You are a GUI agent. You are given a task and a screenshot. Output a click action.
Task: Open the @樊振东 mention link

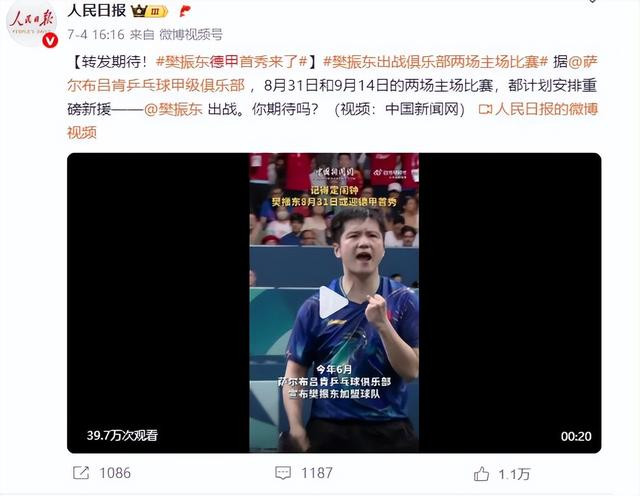[x=173, y=109]
